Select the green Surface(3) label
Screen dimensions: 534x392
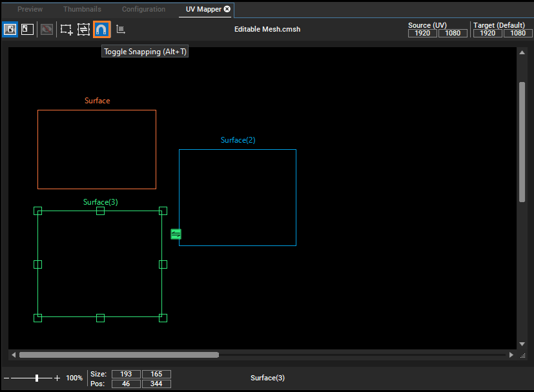tap(101, 202)
